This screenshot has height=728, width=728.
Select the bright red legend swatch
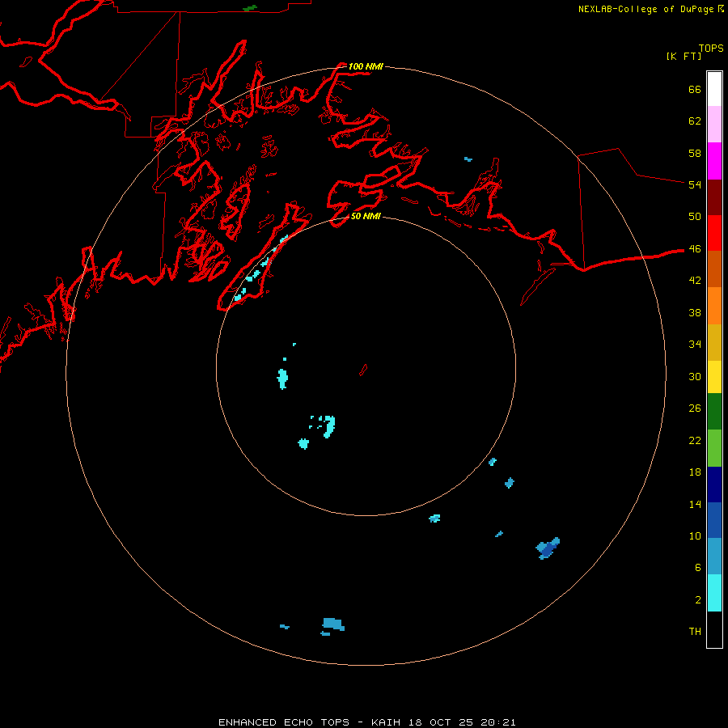click(714, 233)
